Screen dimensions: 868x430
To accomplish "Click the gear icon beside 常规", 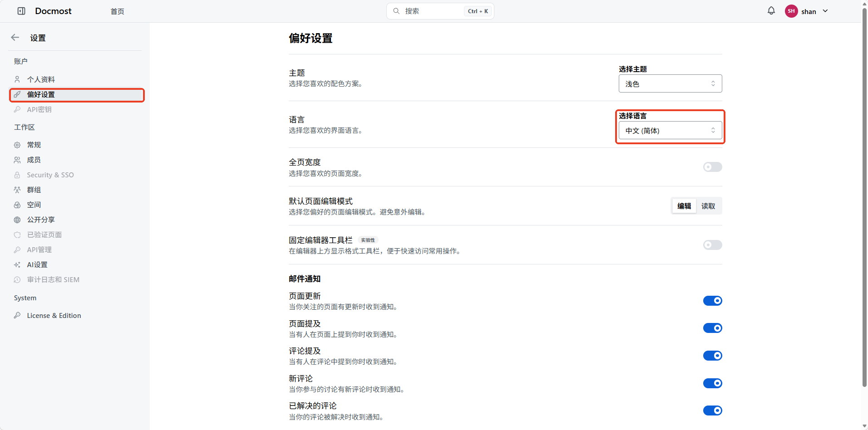I will [17, 145].
